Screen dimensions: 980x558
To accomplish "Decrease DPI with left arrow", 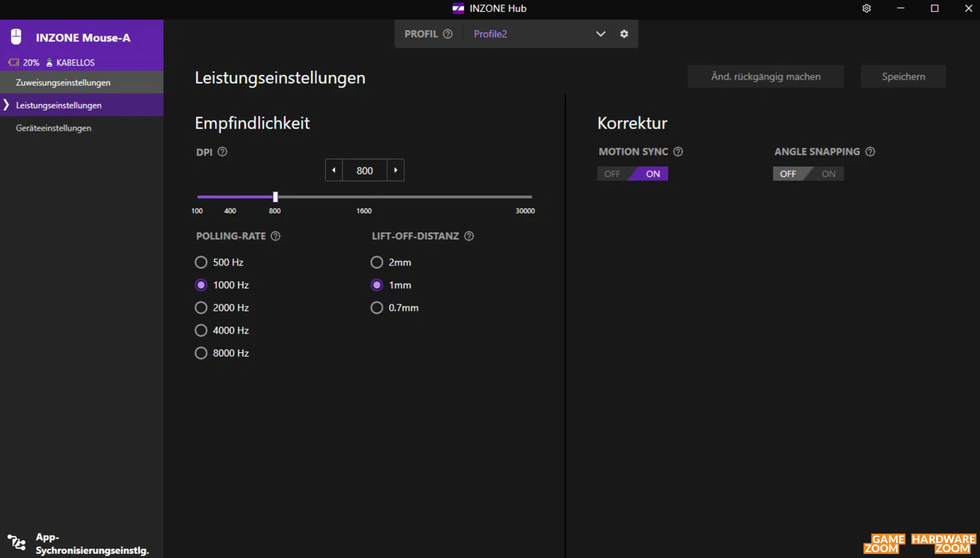I will [334, 170].
